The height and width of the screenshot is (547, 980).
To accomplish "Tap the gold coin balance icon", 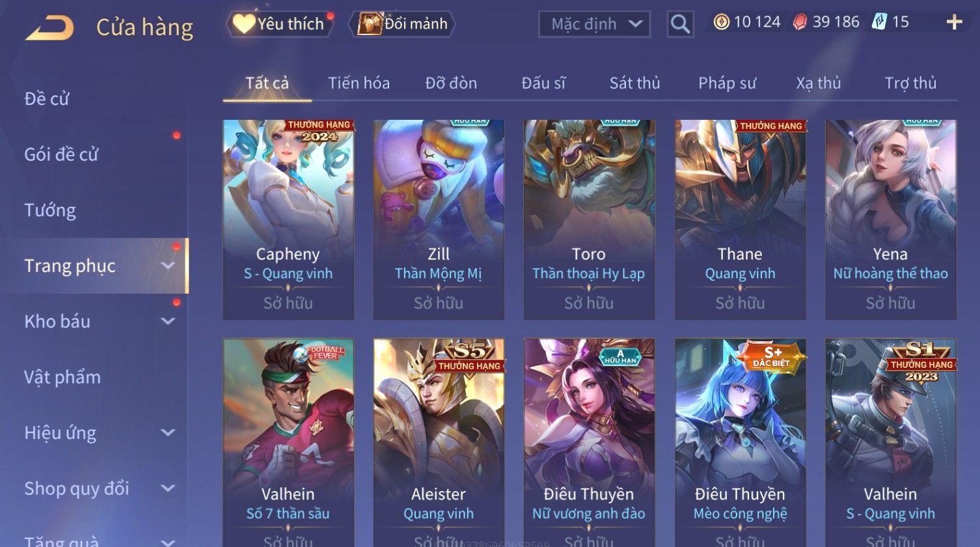I will coord(721,22).
